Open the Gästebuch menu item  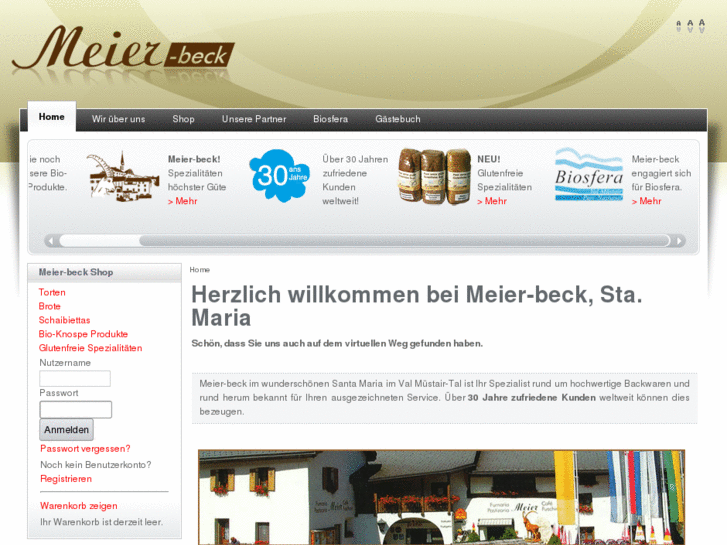tap(398, 119)
